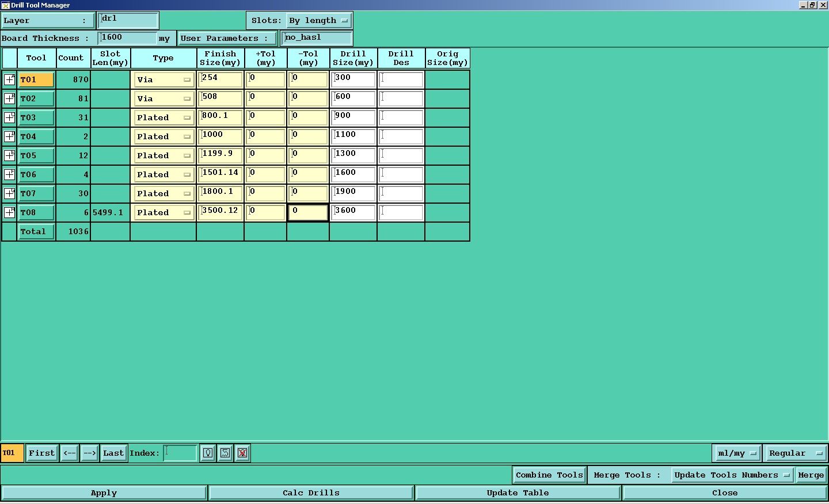Click the Close button at bottom
This screenshot has height=504, width=829.
[x=725, y=492]
